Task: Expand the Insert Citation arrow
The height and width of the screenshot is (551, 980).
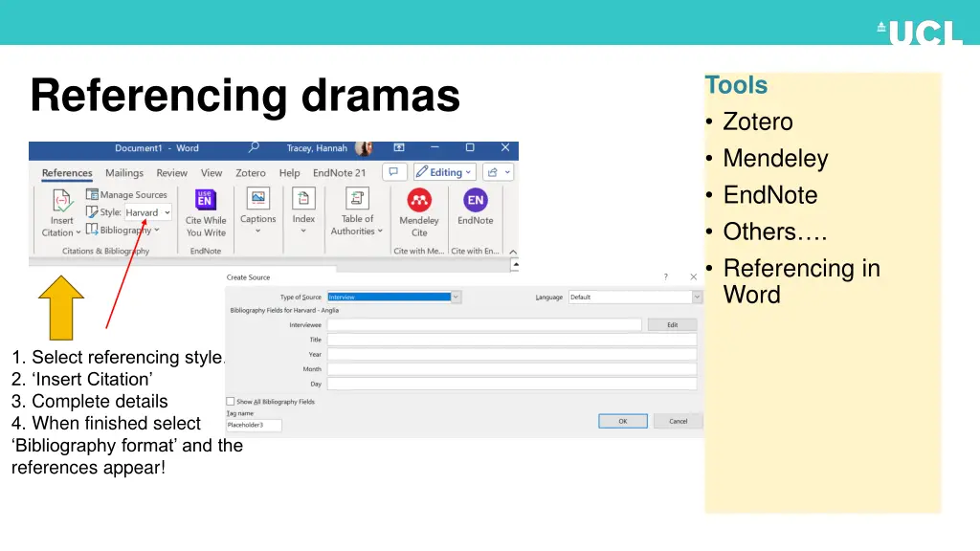Action: tap(78, 233)
